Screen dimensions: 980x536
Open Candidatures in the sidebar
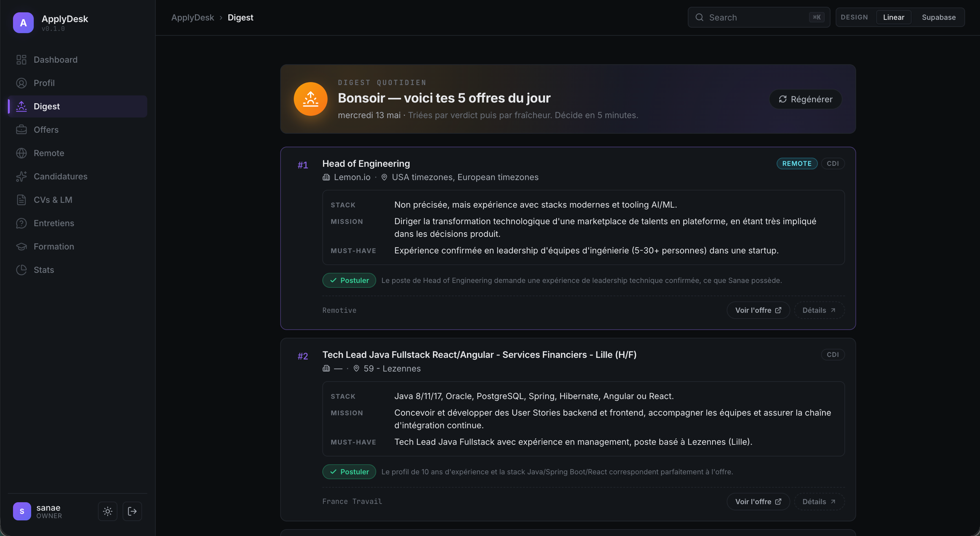77,176
